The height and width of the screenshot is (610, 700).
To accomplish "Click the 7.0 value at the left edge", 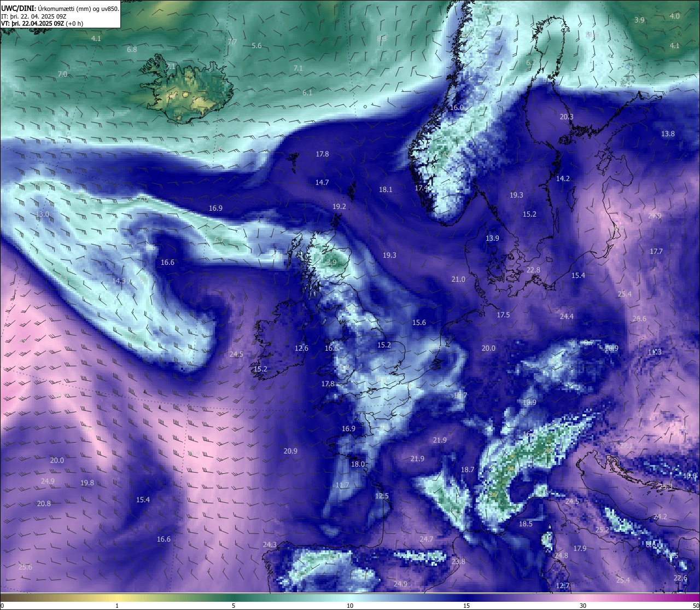I will [x=62, y=74].
